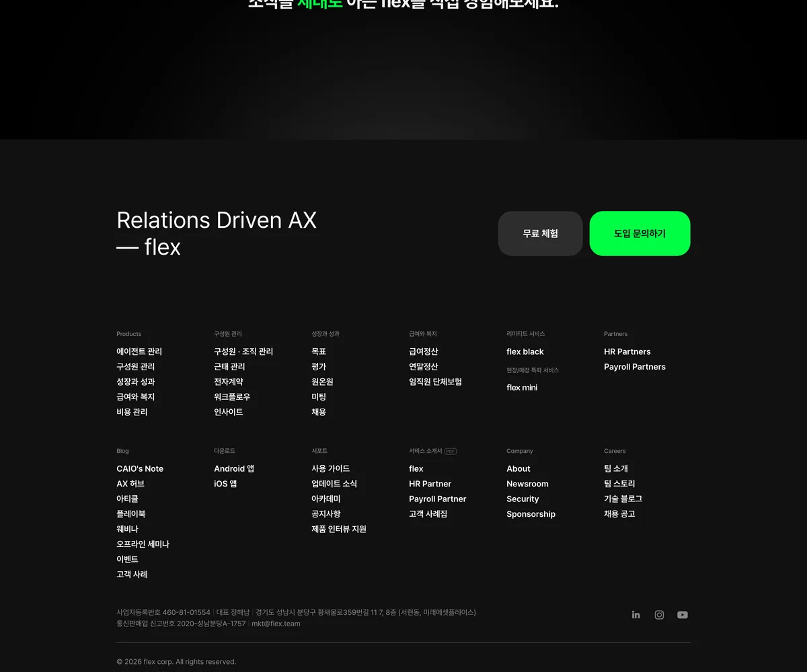807x672 pixels.
Task: Open About link under Company
Action: click(518, 469)
